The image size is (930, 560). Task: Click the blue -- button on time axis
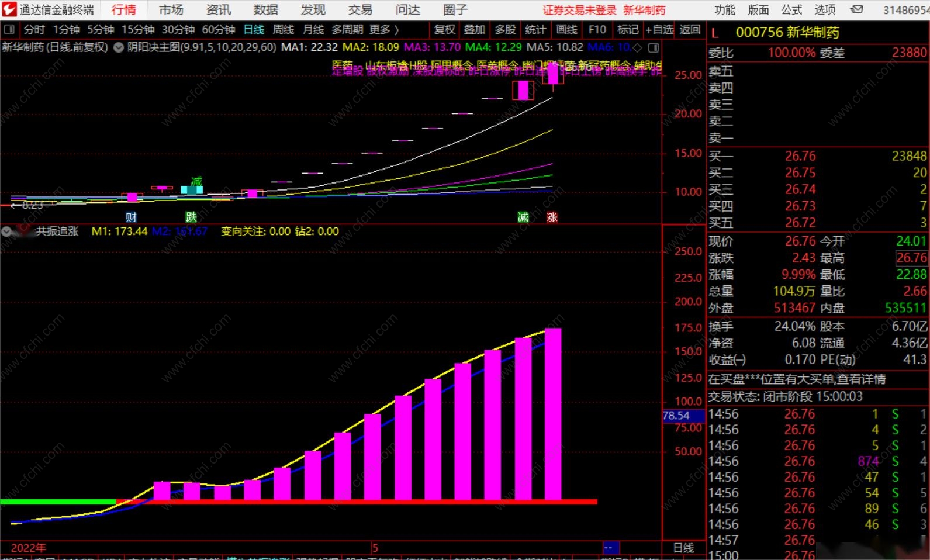point(610,548)
